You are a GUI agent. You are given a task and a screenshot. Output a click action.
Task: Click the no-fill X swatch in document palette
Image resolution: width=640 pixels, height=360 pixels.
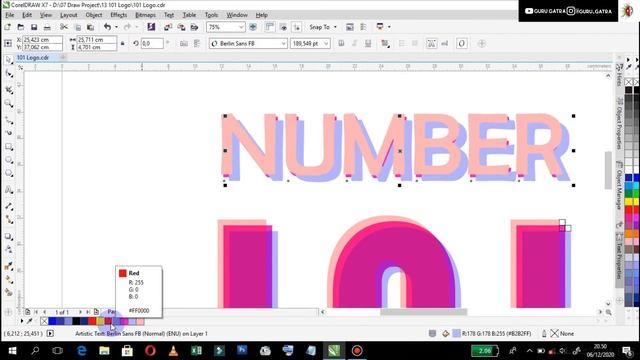pos(44,321)
